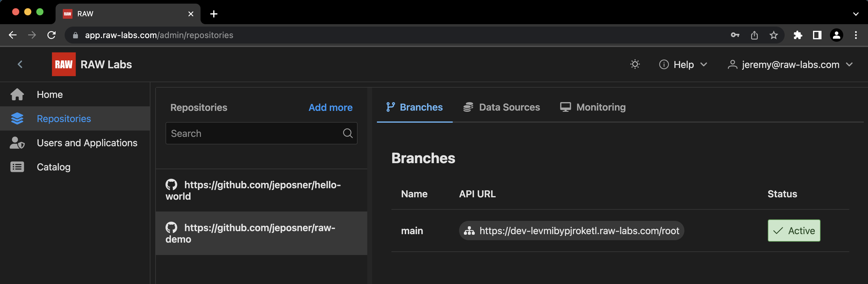Reload the page
The height and width of the screenshot is (284, 868).
(x=52, y=35)
